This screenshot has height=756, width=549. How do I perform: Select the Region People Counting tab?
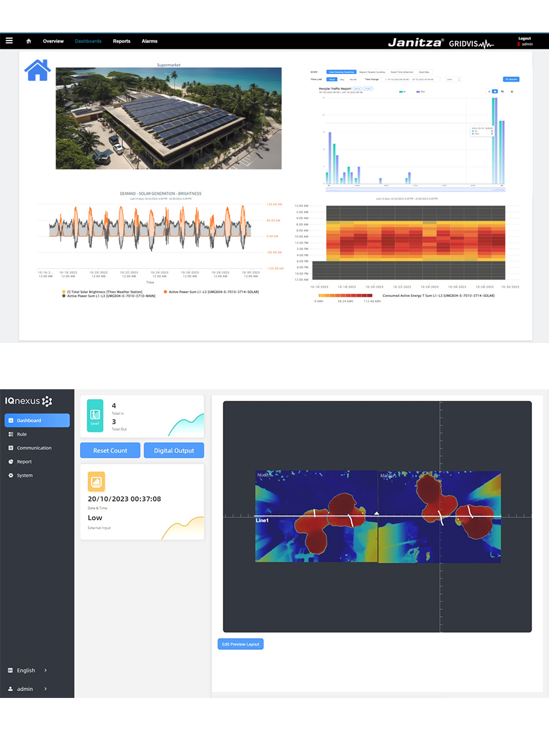[x=372, y=72]
